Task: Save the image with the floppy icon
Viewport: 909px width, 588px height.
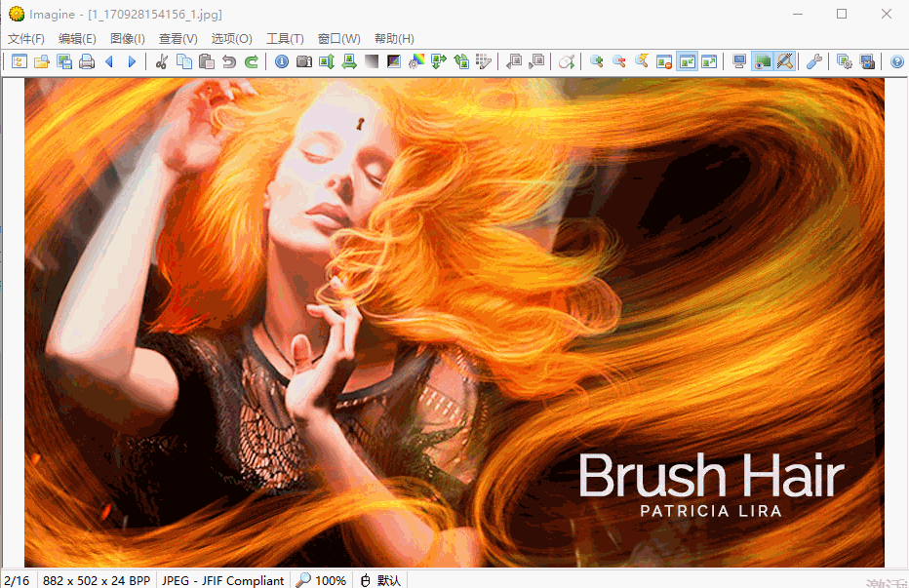Action: (x=64, y=61)
